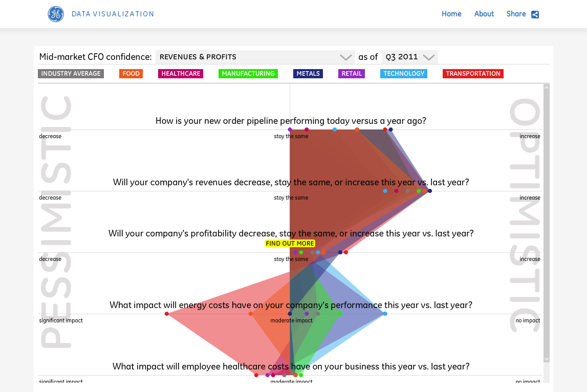Toggle the Food industry filter
This screenshot has width=587, height=392.
click(131, 74)
